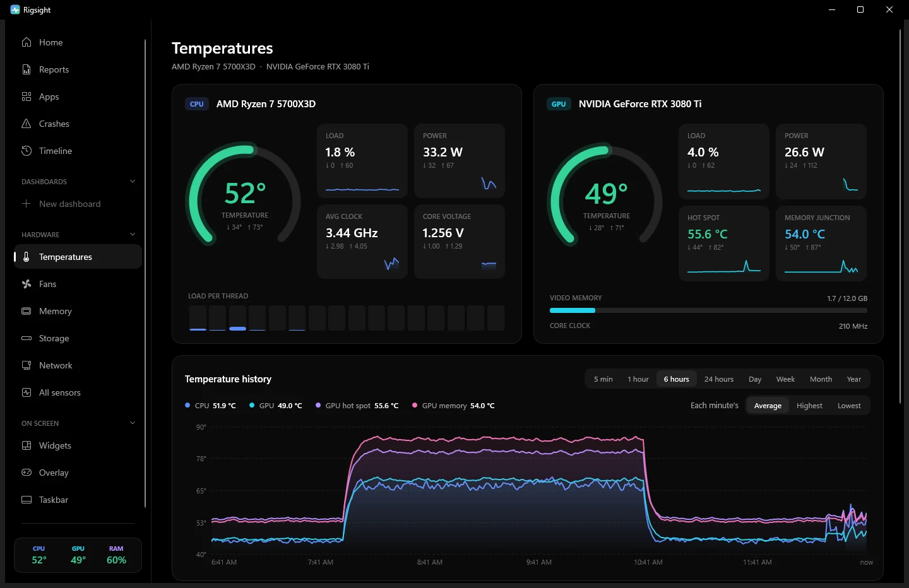Click the GPU Hot Spot 55.6 °C card
The image size is (909, 588).
click(724, 243)
